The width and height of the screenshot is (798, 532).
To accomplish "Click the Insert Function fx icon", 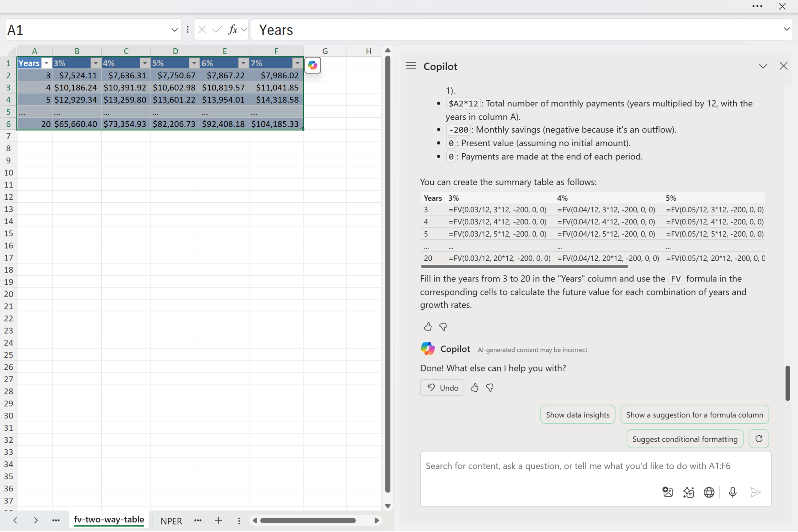I will 233,30.
